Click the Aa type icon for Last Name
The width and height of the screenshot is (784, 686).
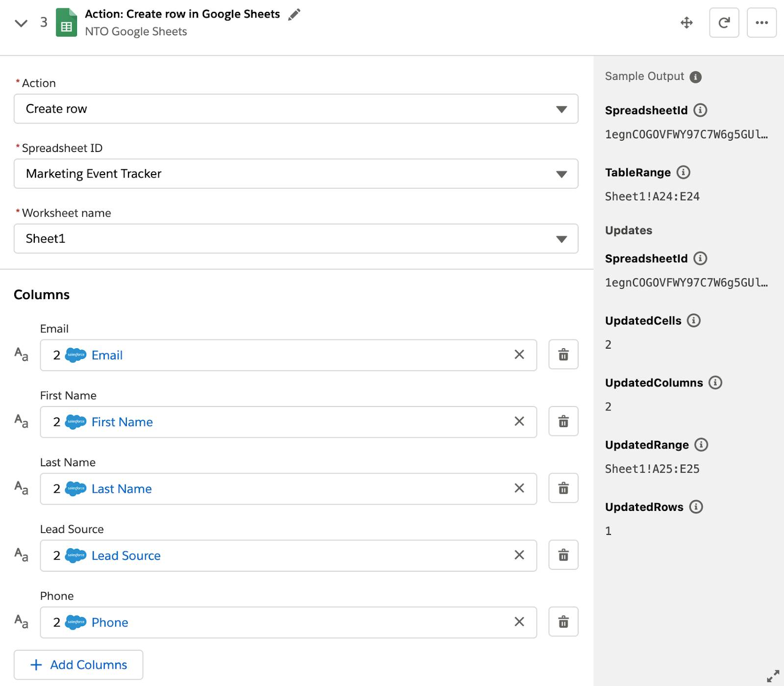(21, 487)
